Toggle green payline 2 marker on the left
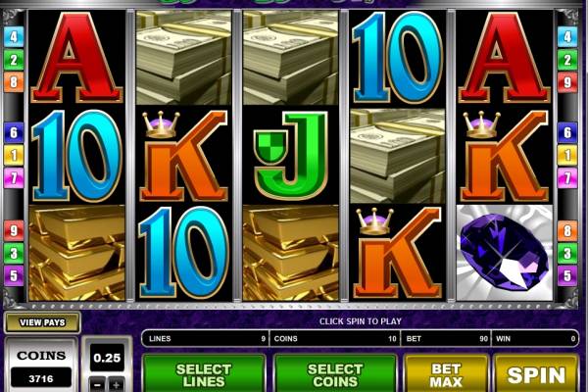588x392 pixels. tap(14, 60)
